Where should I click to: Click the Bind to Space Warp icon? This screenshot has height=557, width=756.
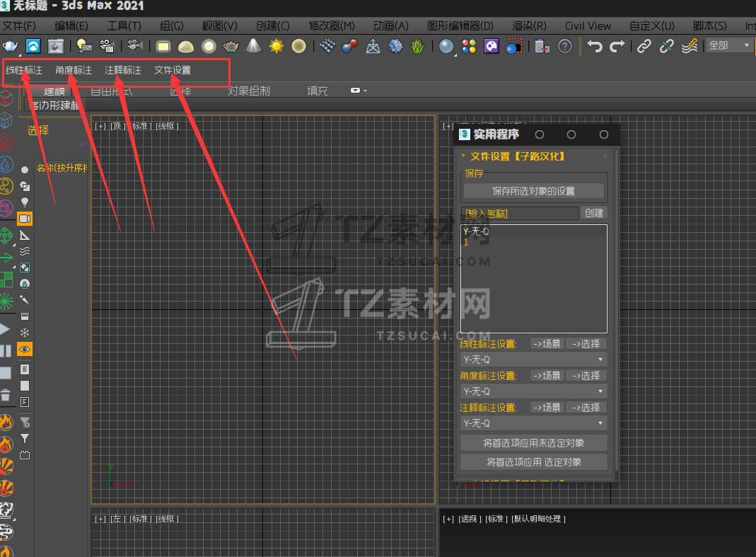[x=690, y=46]
